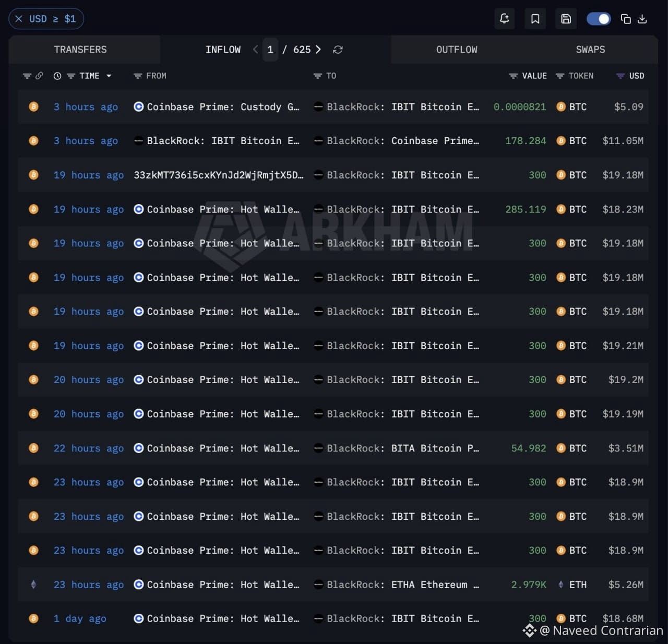Viewport: 668px width, 644px height.
Task: Switch to the OUTFLOW tab
Action: pyautogui.click(x=457, y=50)
